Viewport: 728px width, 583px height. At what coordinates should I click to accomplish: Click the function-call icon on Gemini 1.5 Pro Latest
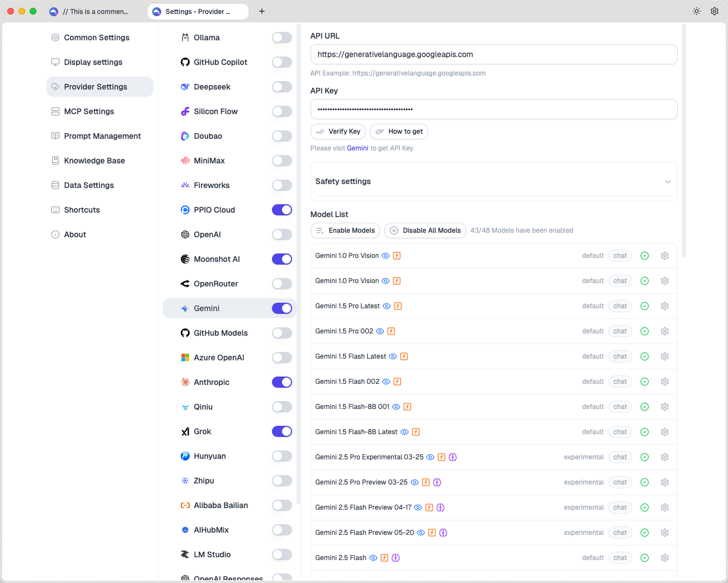(x=398, y=306)
